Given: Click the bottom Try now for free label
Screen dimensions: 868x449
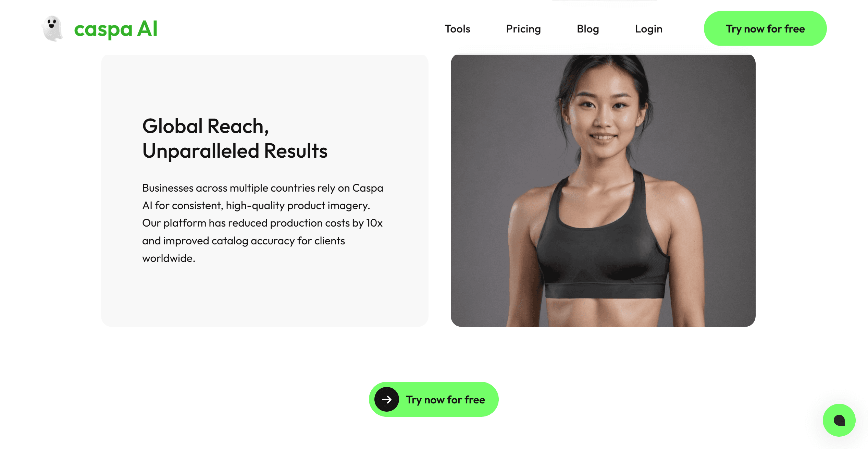Looking at the screenshot, I should coord(445,400).
